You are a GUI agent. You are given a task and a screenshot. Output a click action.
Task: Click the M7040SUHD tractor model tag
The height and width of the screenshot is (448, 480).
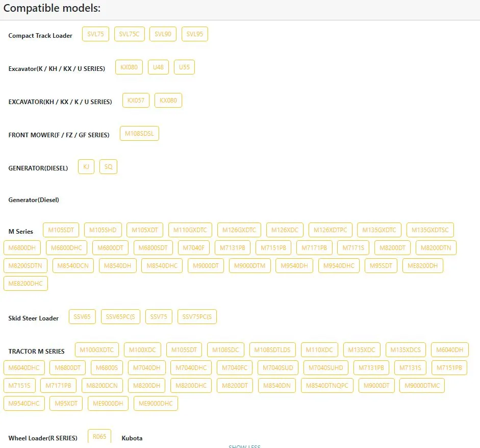coord(326,368)
